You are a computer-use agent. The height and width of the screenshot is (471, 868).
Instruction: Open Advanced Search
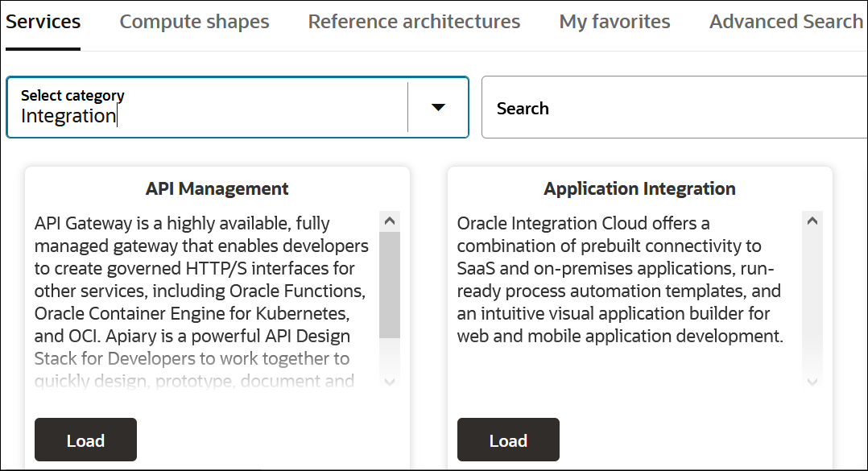click(785, 22)
